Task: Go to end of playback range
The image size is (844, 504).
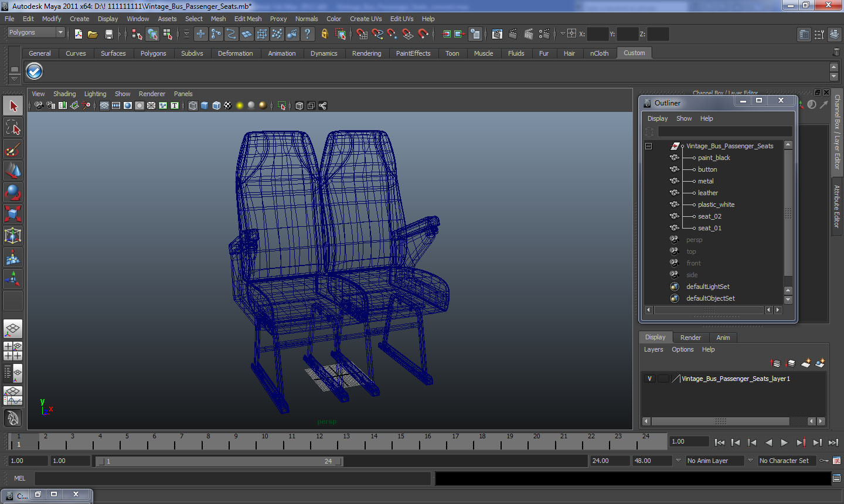Action: pos(833,442)
